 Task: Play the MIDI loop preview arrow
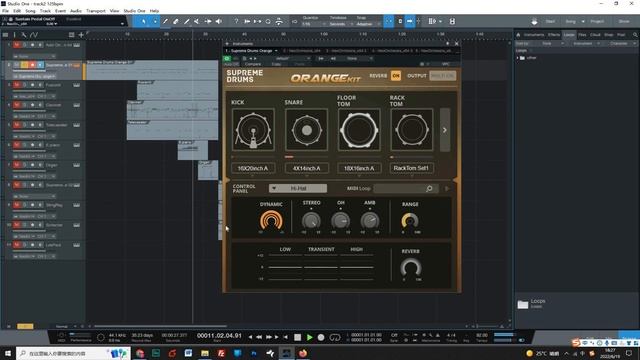pos(447,189)
